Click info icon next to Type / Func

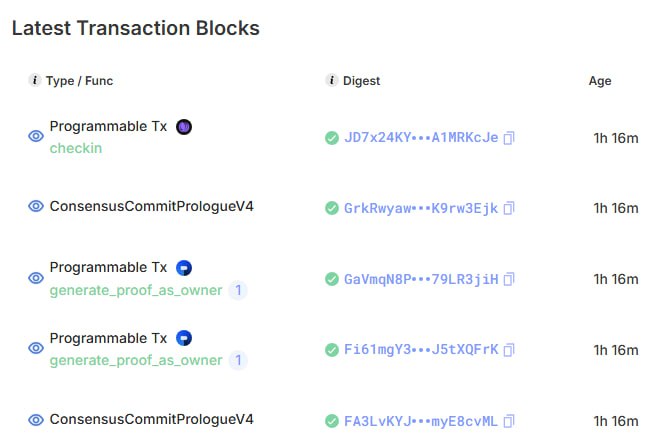click(x=35, y=81)
